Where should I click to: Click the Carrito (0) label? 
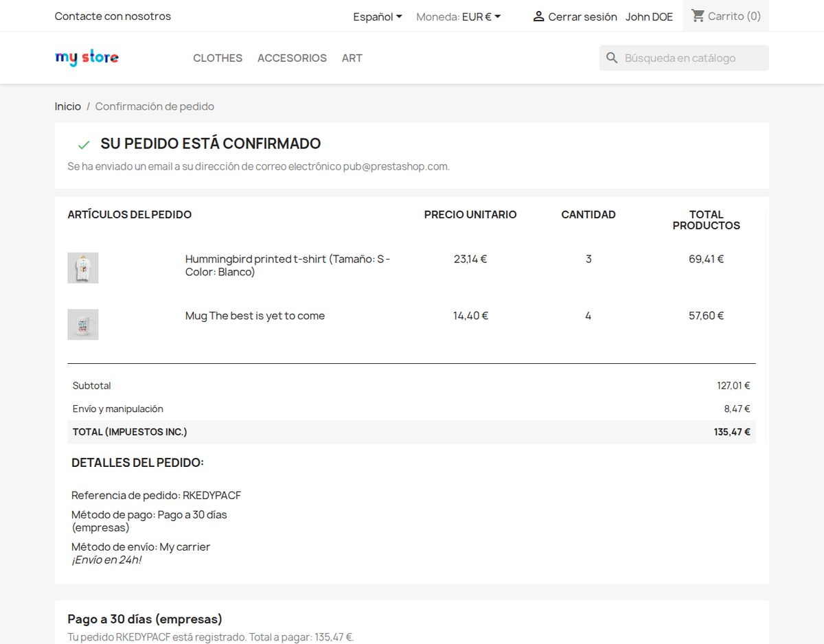tap(734, 16)
